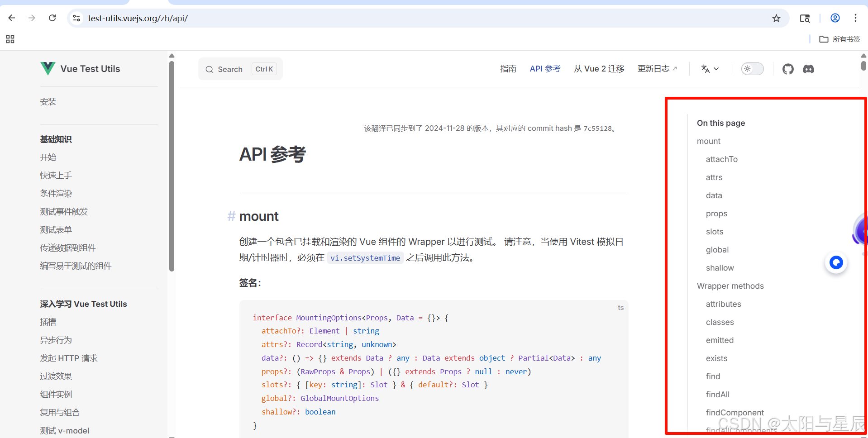Jump to attachTo in page outline
This screenshot has height=438, width=868.
point(722,159)
